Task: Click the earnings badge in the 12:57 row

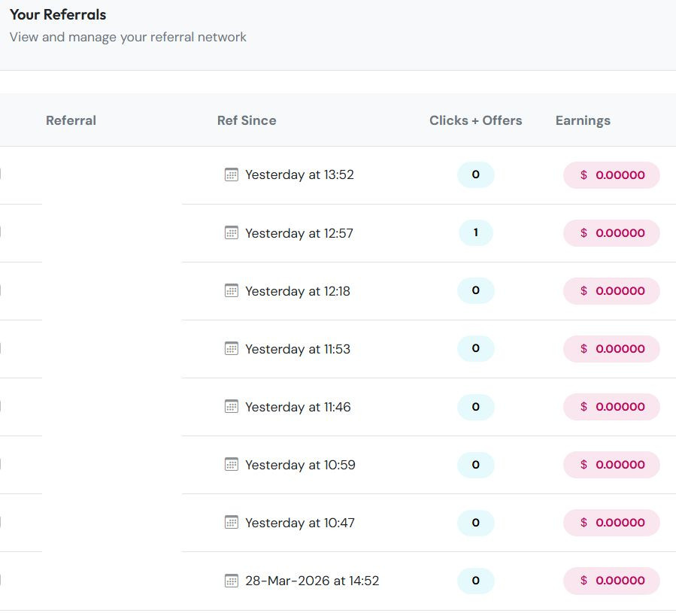Action: [611, 233]
